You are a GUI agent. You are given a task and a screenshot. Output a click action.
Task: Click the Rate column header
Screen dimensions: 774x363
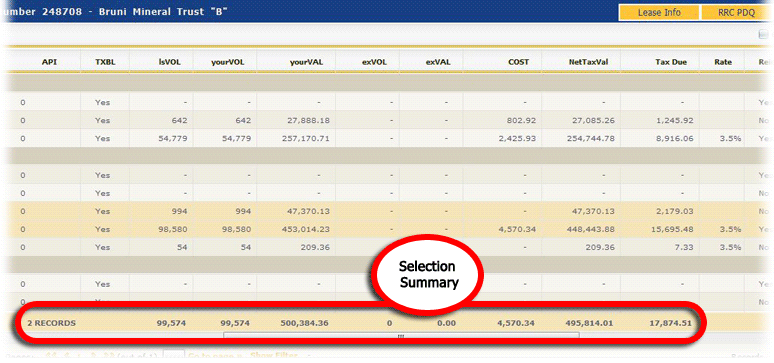[723, 62]
